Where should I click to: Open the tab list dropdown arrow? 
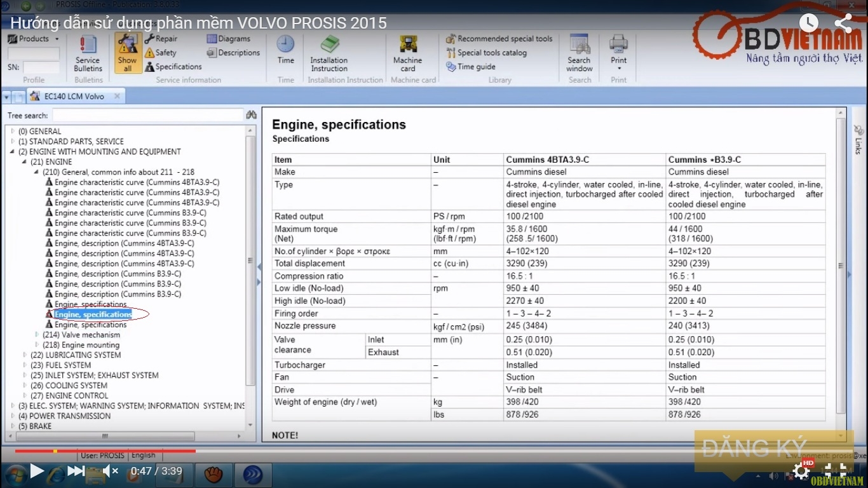6,97
